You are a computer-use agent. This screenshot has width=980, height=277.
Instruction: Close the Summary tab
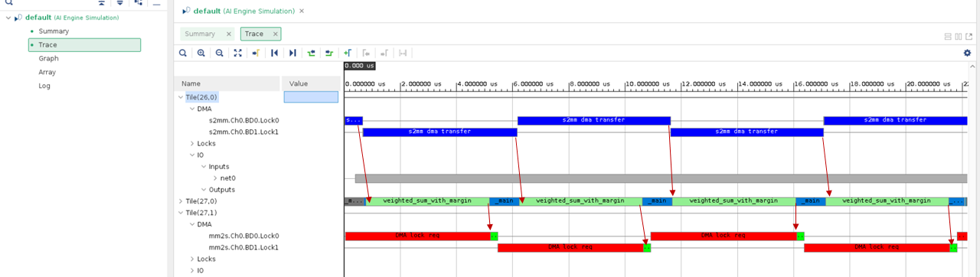pyautogui.click(x=228, y=34)
